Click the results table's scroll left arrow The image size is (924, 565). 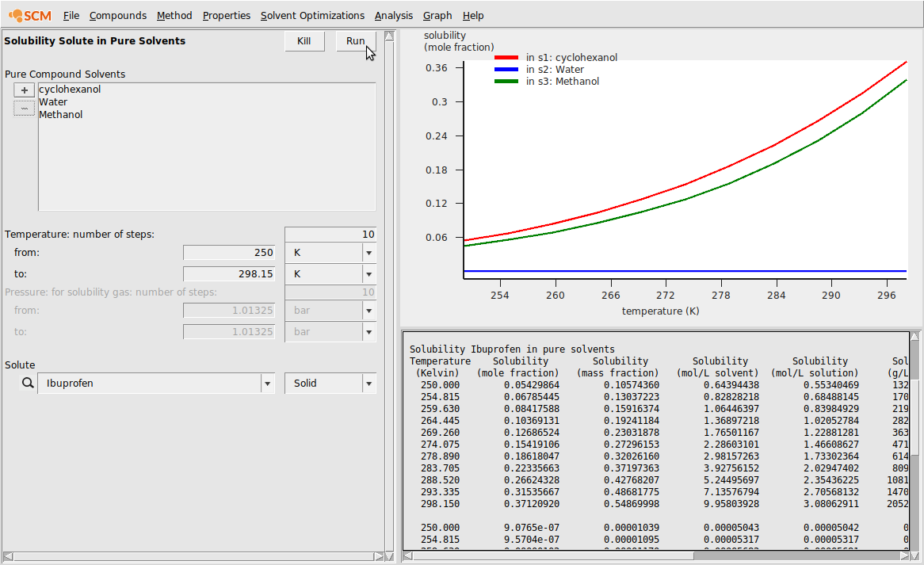(407, 555)
